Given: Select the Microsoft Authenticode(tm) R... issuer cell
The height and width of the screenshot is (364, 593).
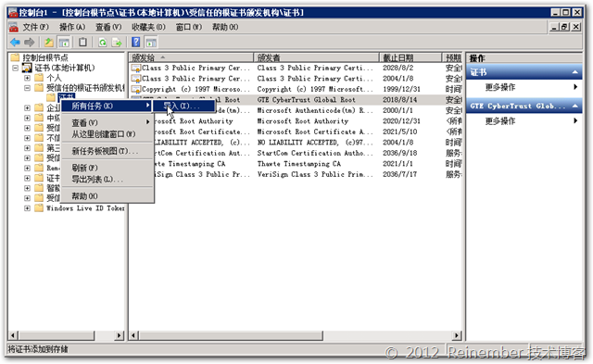Looking at the screenshot, I should (x=315, y=111).
